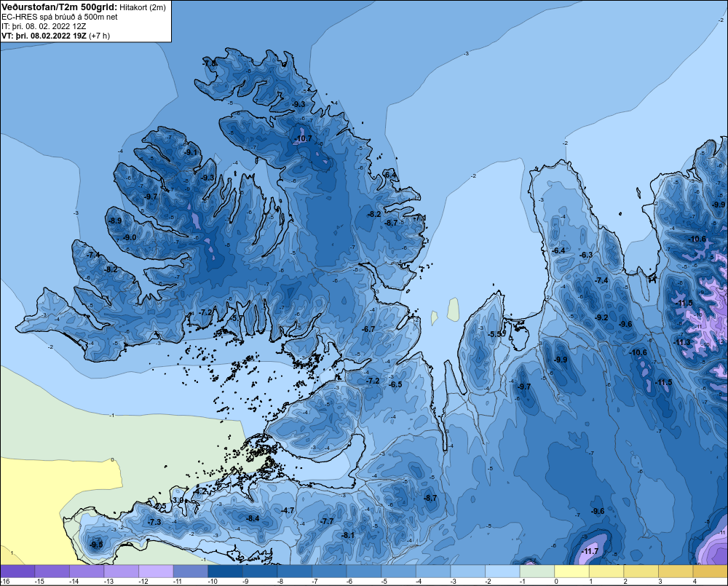Select the legend swatch between -14 and -13

point(87,571)
